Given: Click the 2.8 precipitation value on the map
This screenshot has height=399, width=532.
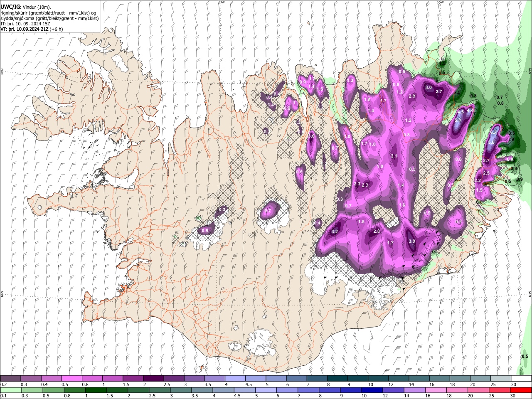Looking at the screenshot, I should coord(377,232).
